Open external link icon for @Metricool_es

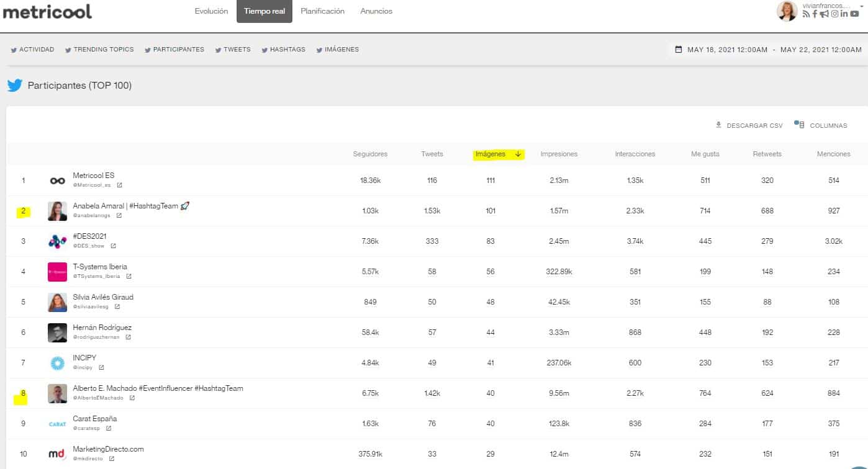pos(120,185)
